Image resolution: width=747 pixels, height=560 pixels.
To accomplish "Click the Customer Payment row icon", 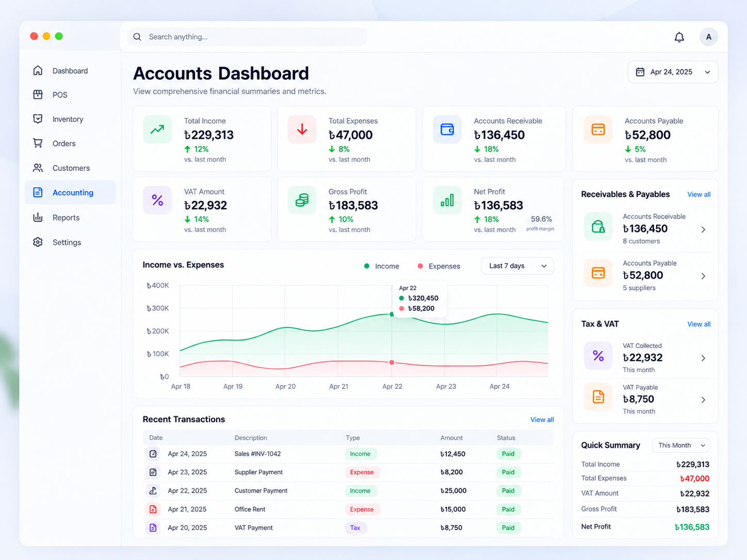I will point(153,491).
